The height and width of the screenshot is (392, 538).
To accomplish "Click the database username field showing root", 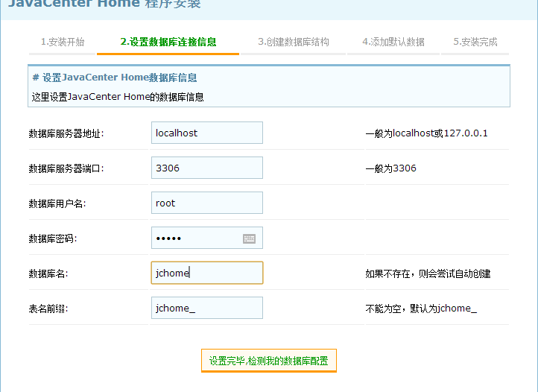I will point(207,203).
